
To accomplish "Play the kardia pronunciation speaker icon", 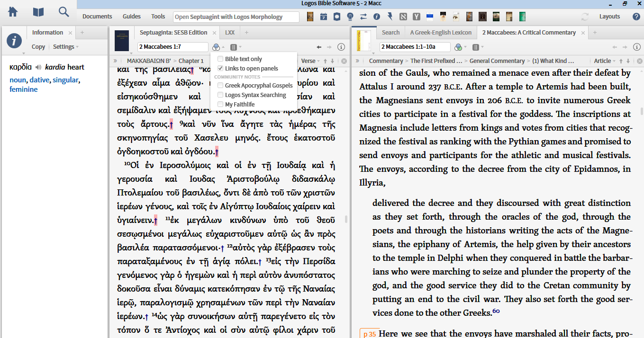I will (38, 67).
